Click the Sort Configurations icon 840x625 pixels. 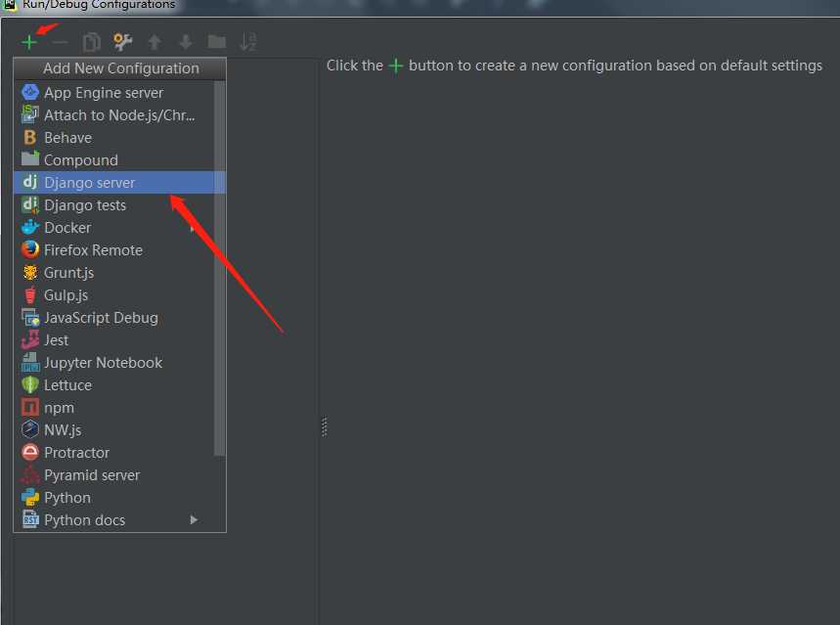247,42
